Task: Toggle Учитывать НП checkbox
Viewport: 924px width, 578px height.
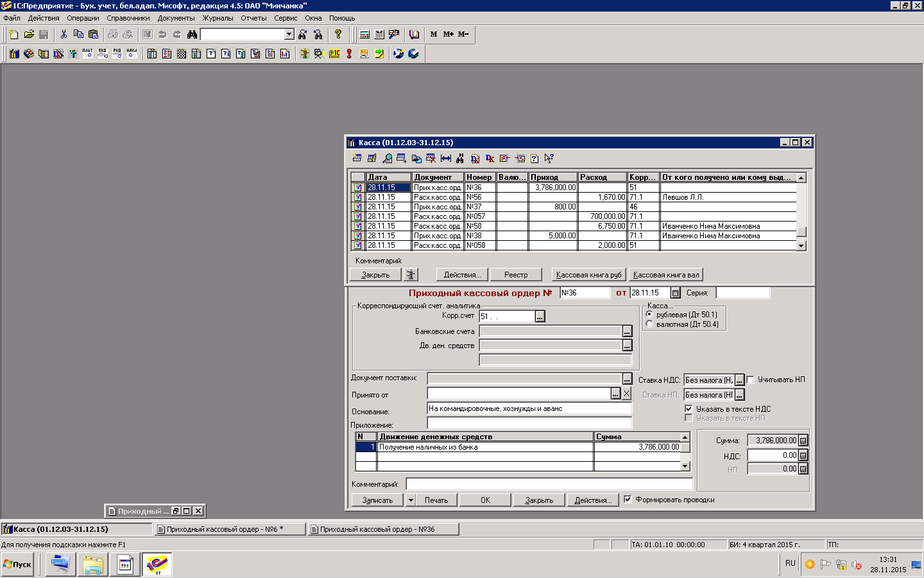Action: tap(750, 380)
